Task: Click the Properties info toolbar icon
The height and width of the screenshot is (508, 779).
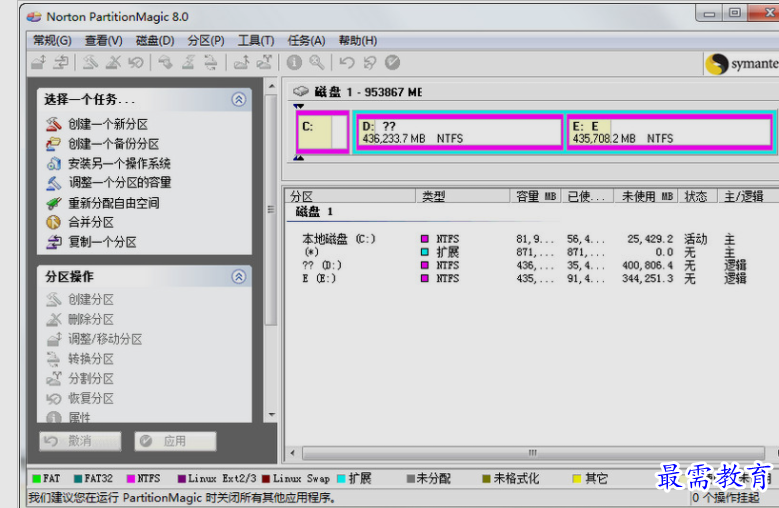Action: tap(294, 63)
